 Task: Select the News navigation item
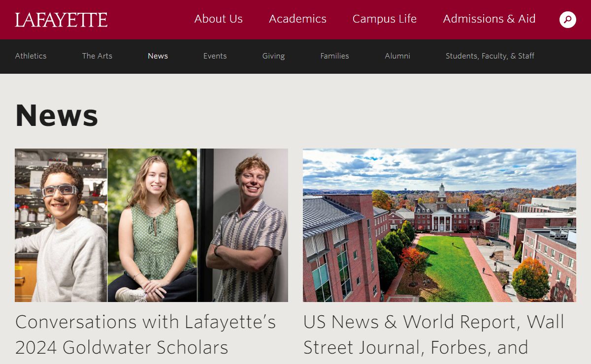tap(158, 56)
